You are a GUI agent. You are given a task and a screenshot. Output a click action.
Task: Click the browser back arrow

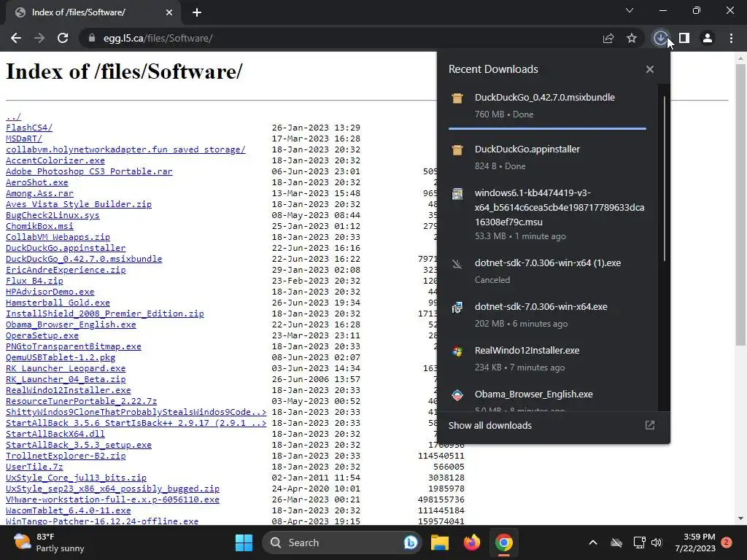coord(16,38)
